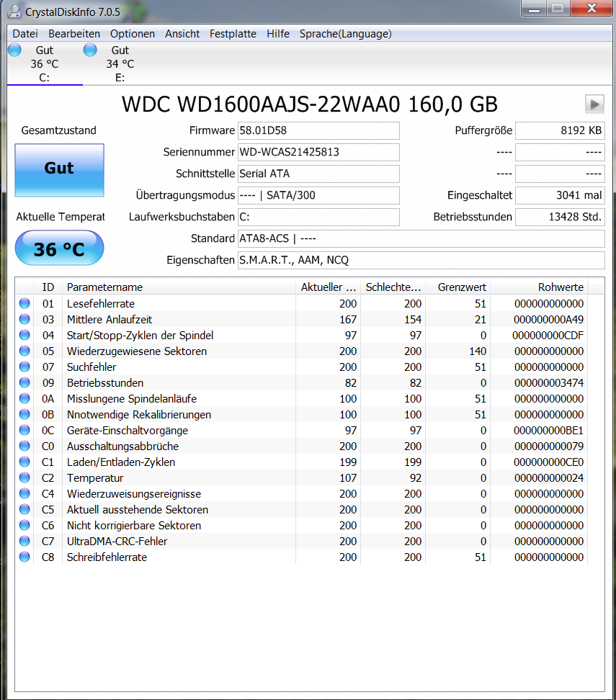The height and width of the screenshot is (700, 616).
Task: Click status dot for UltraDMA-CRC-Fehler
Action: click(x=24, y=541)
